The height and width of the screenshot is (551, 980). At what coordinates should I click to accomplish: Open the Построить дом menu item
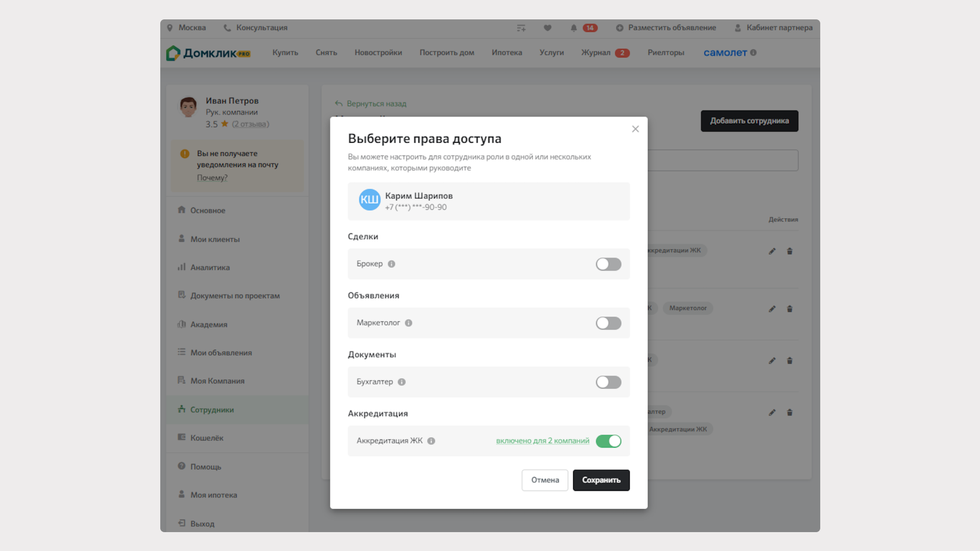(x=447, y=53)
